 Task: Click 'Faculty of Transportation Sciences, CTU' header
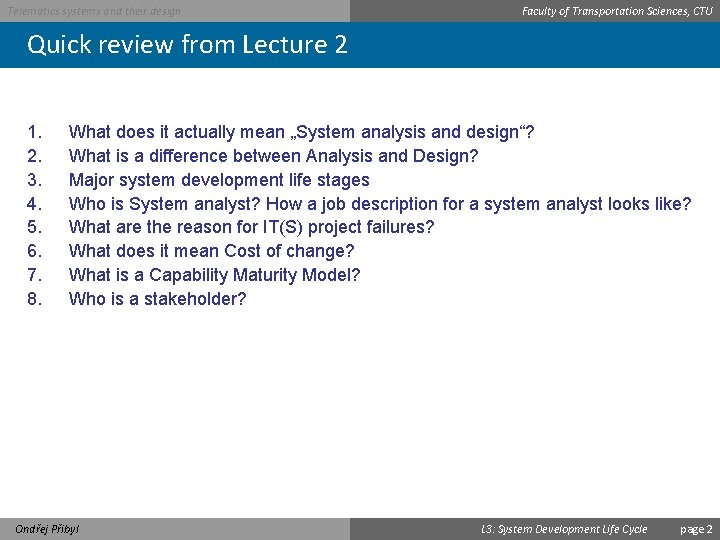[617, 11]
